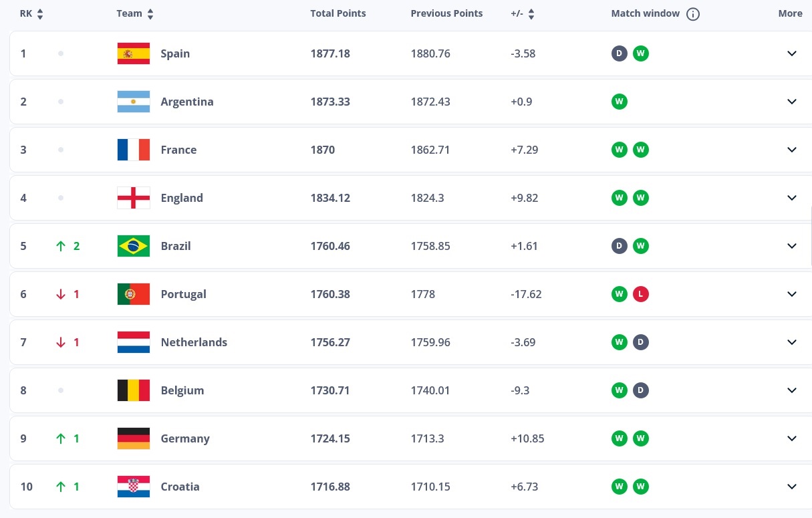Click Belgium's total points value
Screen dimensions: 812x518
point(330,390)
